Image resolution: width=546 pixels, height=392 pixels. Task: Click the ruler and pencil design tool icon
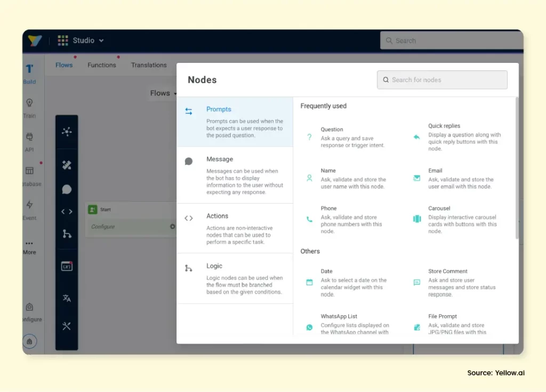[x=67, y=165]
